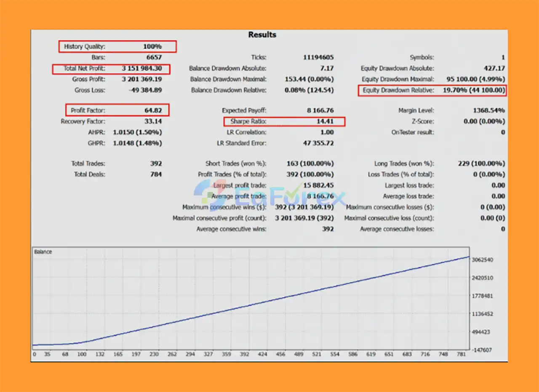The height and width of the screenshot is (392, 539).
Task: Click the Total Net Profit label
Action: click(x=84, y=69)
